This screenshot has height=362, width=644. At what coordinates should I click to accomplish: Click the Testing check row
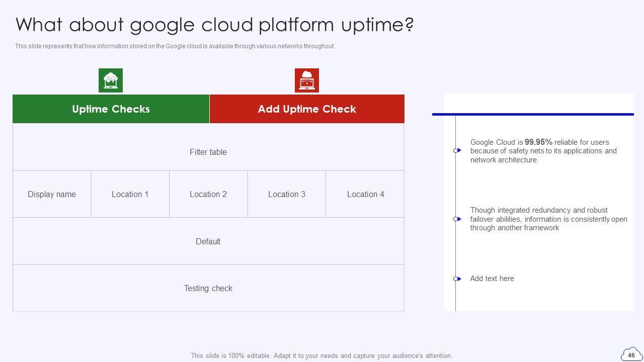208,288
